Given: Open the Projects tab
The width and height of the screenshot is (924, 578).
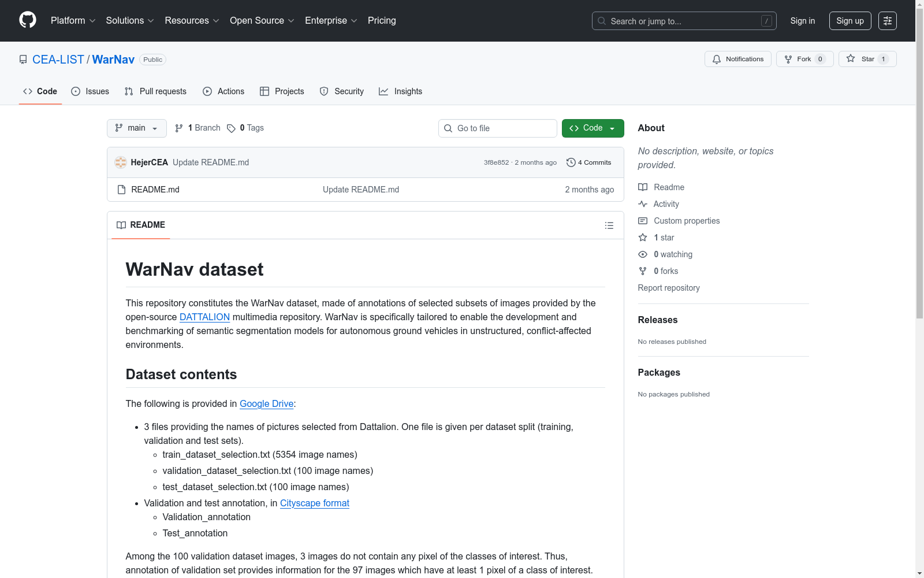Looking at the screenshot, I should click(282, 91).
